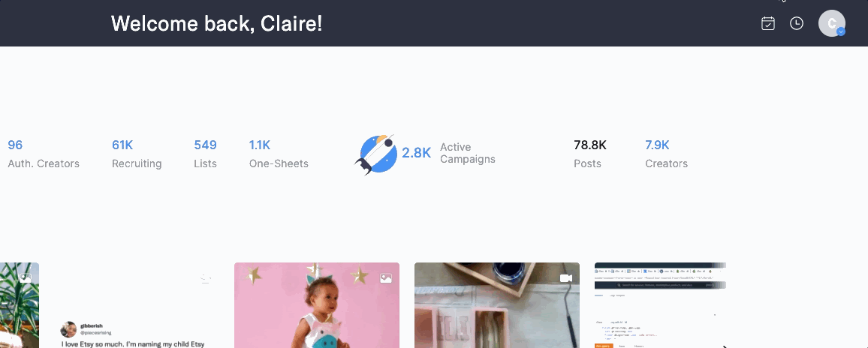View the 549 Lists link
The height and width of the screenshot is (348, 868).
coord(206,154)
